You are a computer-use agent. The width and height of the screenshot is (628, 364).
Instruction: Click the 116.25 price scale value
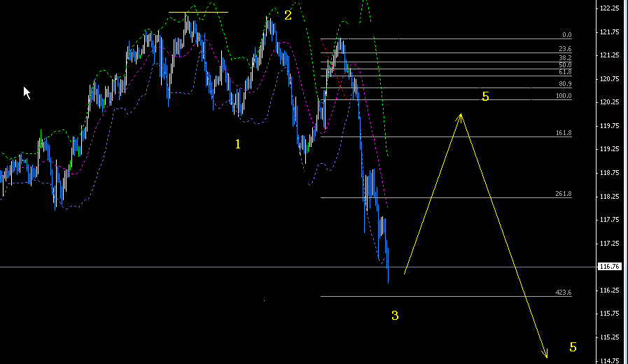[610, 290]
